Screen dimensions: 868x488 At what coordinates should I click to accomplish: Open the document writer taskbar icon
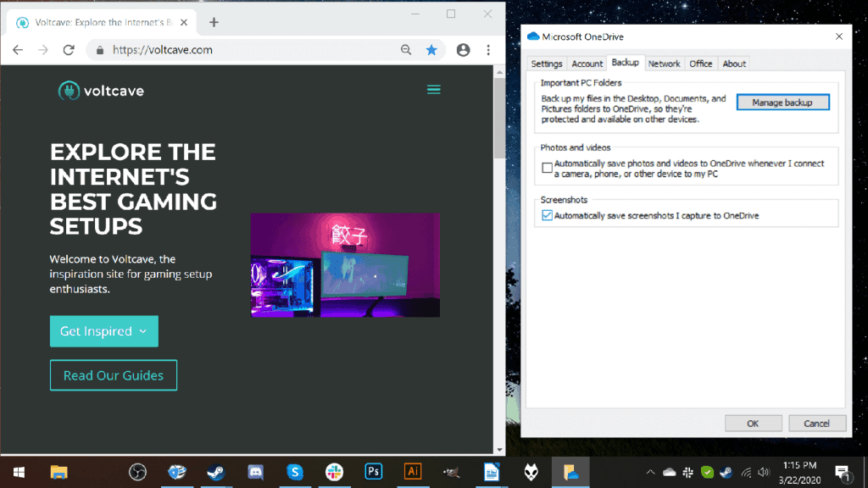click(492, 472)
